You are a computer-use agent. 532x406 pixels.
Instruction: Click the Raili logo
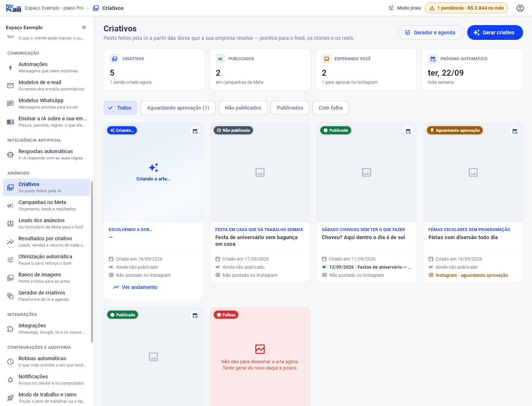click(x=13, y=8)
